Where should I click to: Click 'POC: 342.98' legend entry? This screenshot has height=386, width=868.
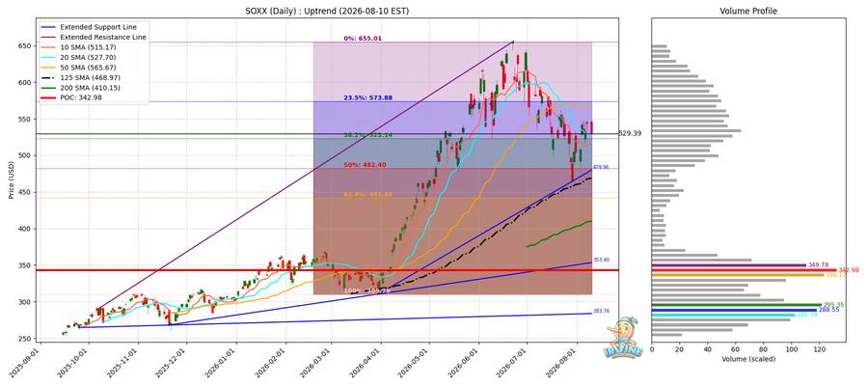click(83, 97)
